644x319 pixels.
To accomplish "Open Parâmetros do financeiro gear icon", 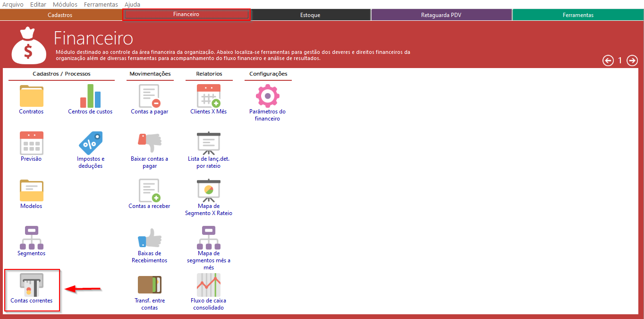I will pyautogui.click(x=267, y=96).
